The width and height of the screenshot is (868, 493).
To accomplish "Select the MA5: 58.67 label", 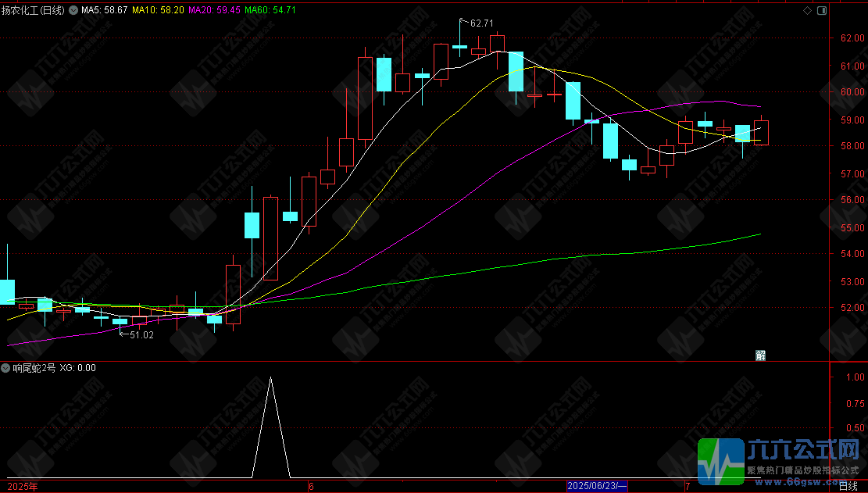I will point(105,10).
